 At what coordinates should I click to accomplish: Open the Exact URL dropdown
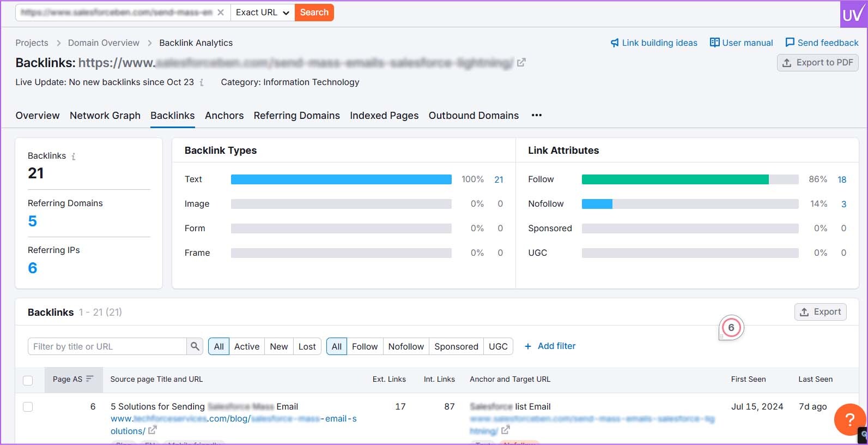tap(263, 13)
